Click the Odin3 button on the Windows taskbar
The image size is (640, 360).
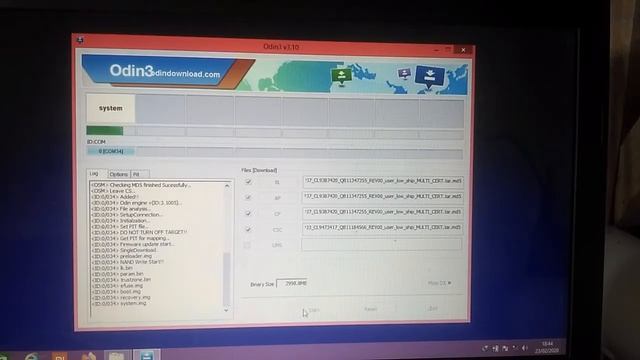[147, 355]
